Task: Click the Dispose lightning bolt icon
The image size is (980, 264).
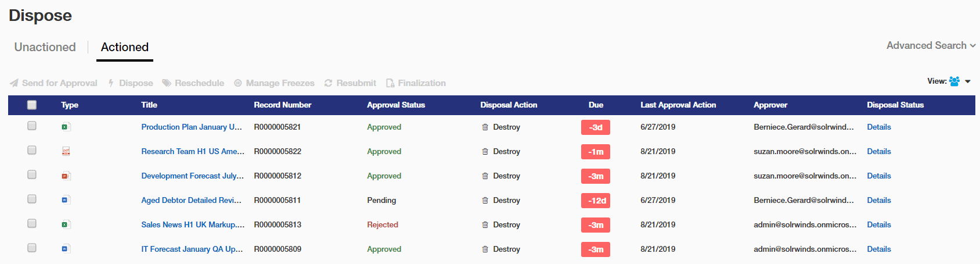Action: (111, 83)
